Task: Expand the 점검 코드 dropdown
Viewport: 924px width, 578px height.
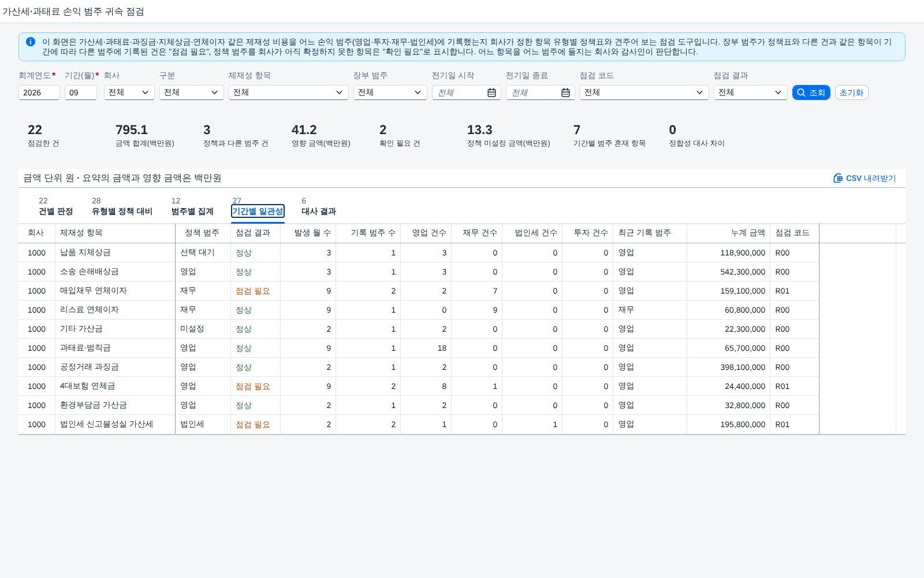Action: [x=644, y=92]
